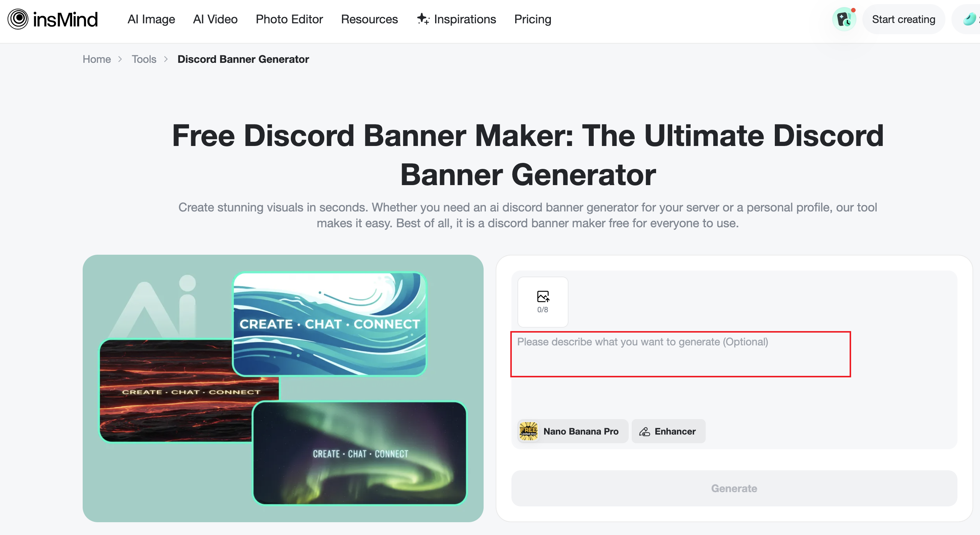Open the Photo Editor menu

pyautogui.click(x=289, y=19)
